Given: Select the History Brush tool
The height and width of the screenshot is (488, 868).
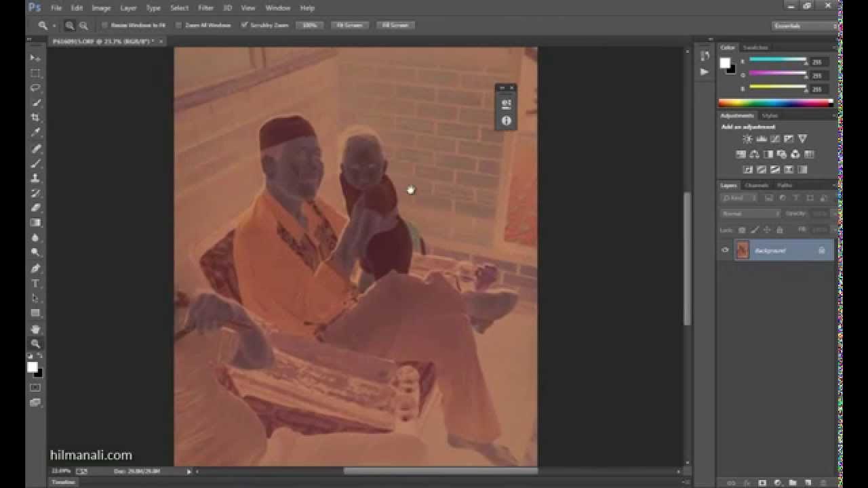Looking at the screenshot, I should [x=35, y=194].
